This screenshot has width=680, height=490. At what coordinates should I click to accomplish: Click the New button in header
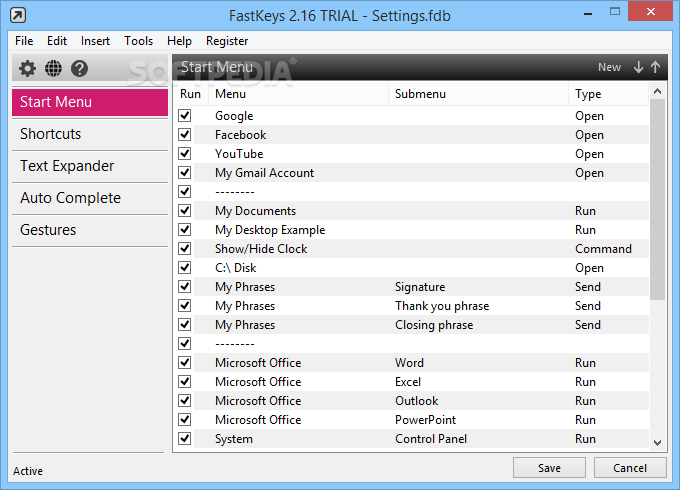tap(609, 67)
